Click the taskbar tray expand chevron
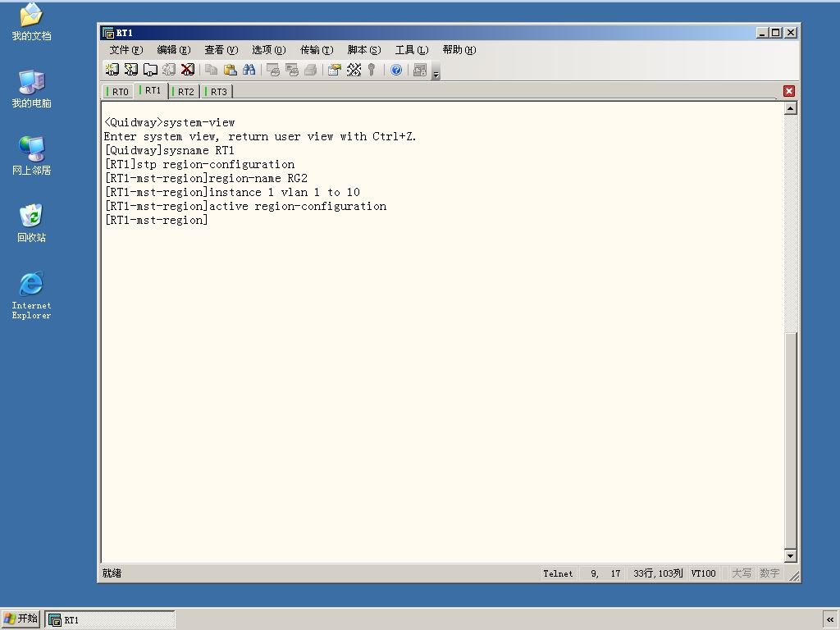This screenshot has width=840, height=630. click(830, 620)
